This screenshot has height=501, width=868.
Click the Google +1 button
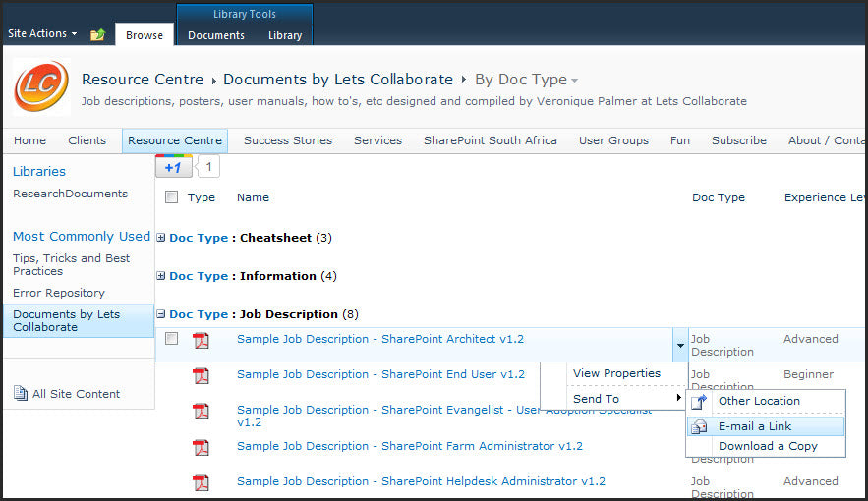[x=173, y=167]
